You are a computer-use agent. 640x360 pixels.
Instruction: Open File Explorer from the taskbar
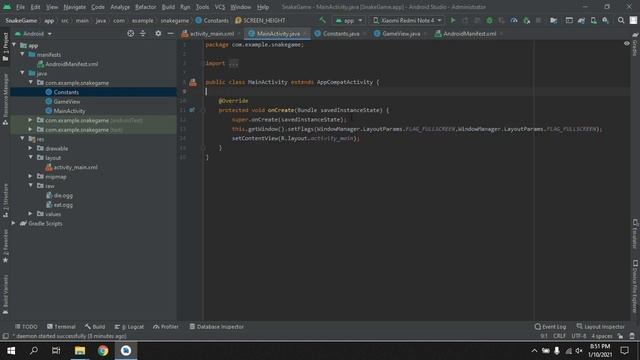80,350
